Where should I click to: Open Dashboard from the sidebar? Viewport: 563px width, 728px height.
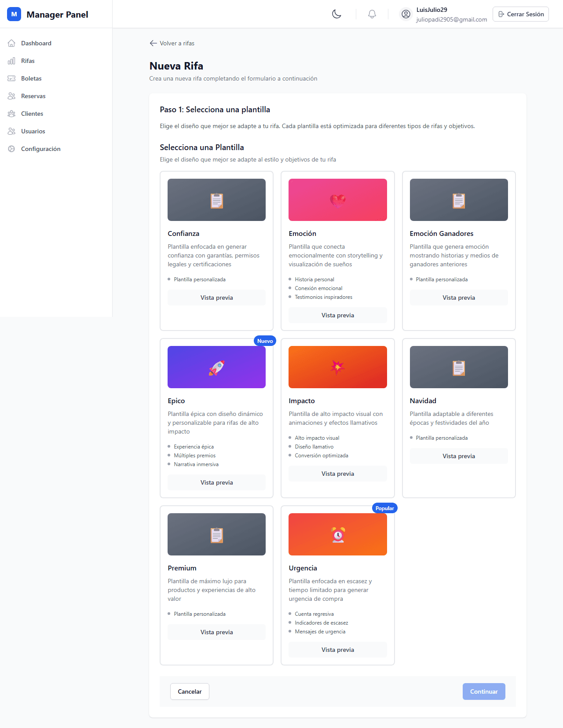pyautogui.click(x=36, y=43)
